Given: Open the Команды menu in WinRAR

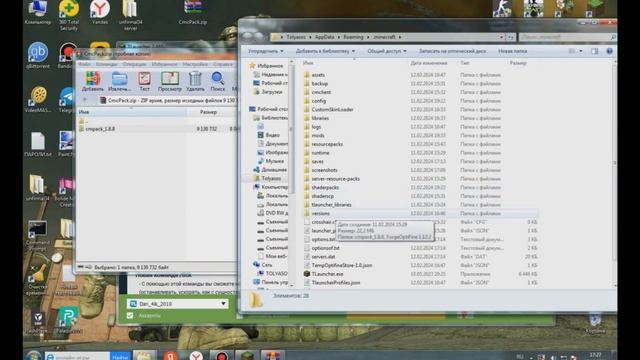Looking at the screenshot, I should [x=107, y=64].
